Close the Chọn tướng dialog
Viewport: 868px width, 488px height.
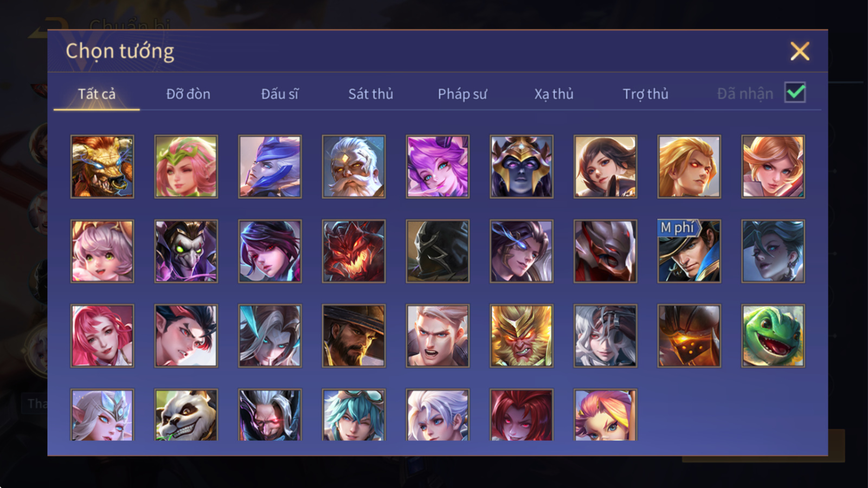[x=800, y=52]
